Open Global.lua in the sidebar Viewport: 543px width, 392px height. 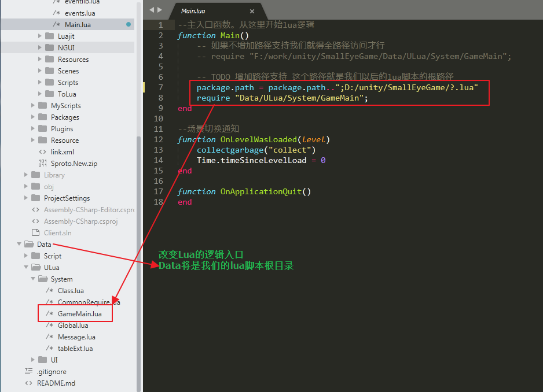click(x=73, y=326)
